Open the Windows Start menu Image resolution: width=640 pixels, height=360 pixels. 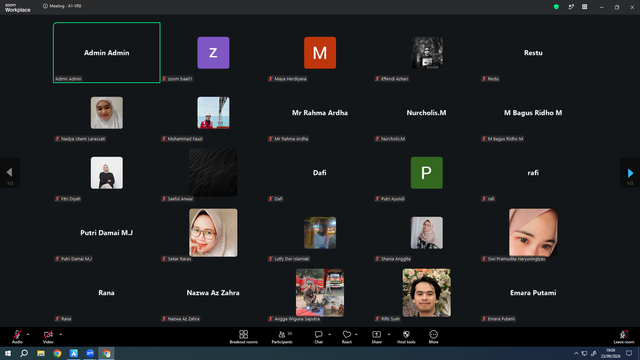click(x=8, y=353)
